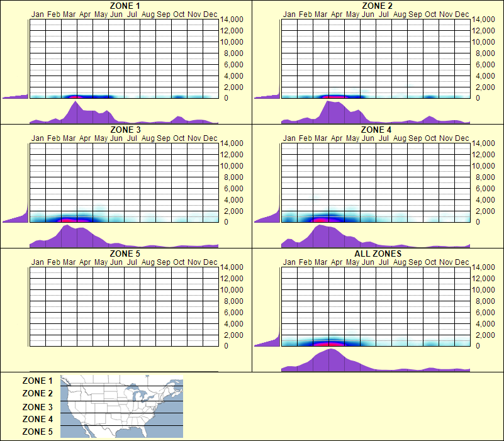Open the United States zone map thumbnail
The image size is (504, 441).
click(120, 406)
